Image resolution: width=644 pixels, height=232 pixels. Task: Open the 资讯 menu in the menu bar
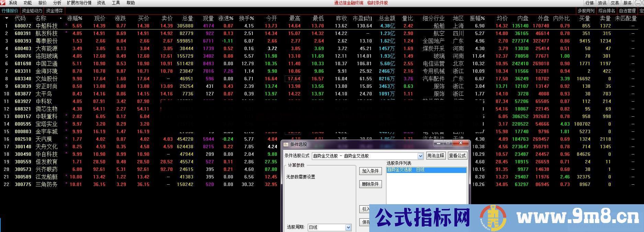pyautogui.click(x=101, y=3)
